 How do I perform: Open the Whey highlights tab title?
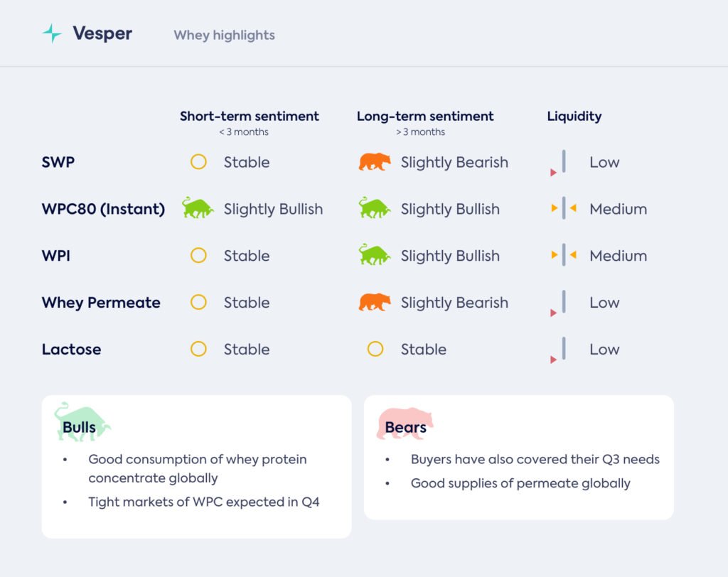pos(224,35)
